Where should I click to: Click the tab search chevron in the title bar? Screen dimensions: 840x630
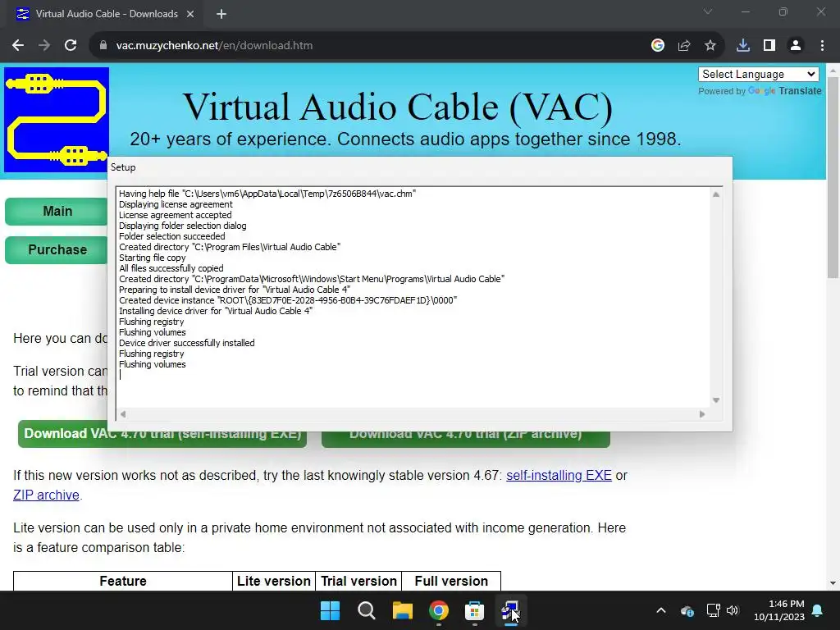pyautogui.click(x=708, y=11)
